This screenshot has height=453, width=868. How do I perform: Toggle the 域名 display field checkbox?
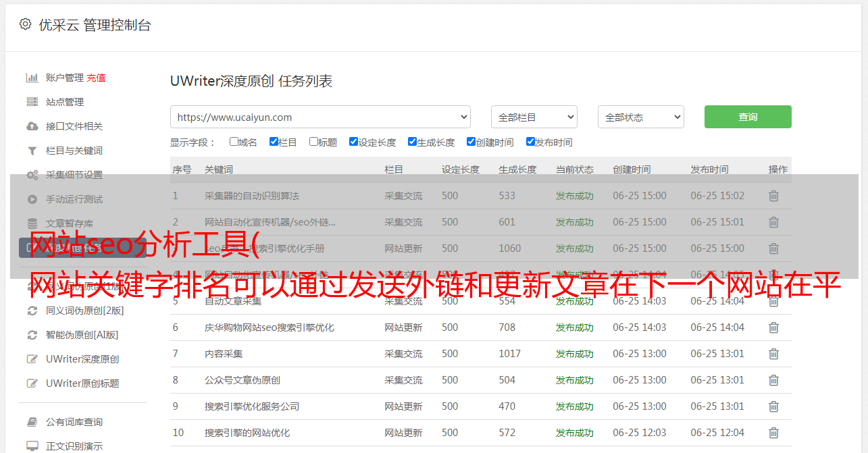tap(234, 142)
